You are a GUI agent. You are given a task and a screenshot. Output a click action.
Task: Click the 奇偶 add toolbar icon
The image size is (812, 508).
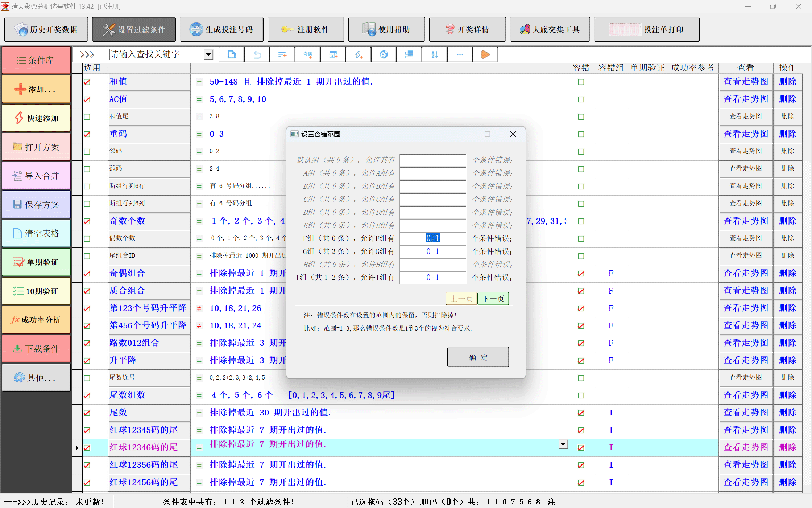click(x=308, y=55)
